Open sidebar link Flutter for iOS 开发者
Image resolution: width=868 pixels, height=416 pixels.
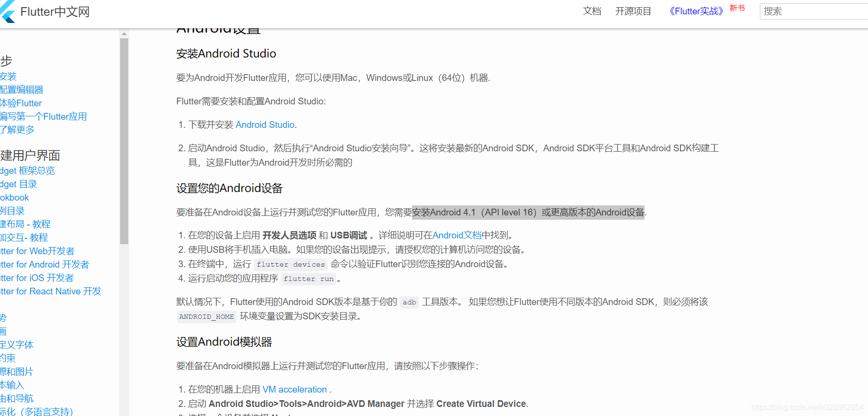[x=37, y=278]
